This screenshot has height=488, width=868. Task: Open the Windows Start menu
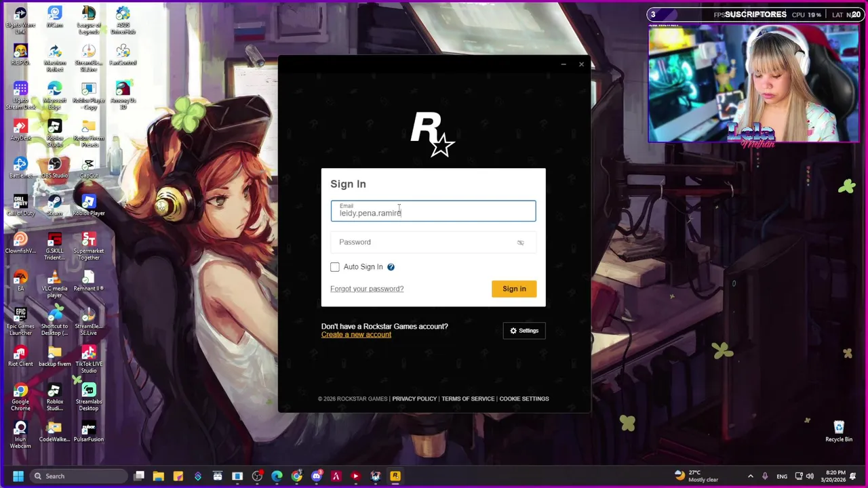point(18,476)
